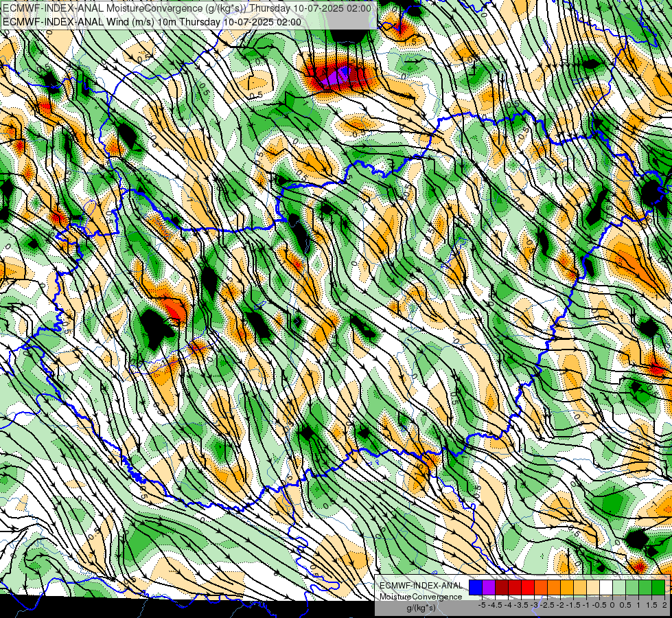
Task: Click the blue legend swatch below -5
Action: (476, 587)
